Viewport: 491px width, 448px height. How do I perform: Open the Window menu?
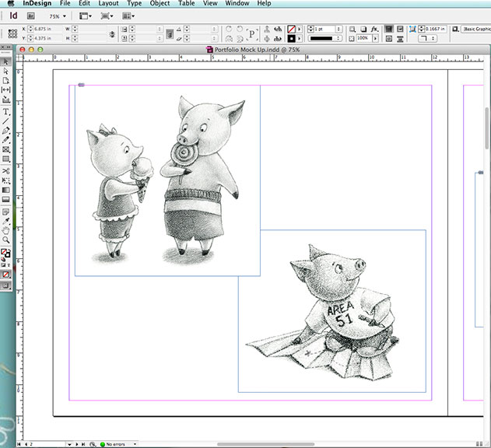click(237, 4)
